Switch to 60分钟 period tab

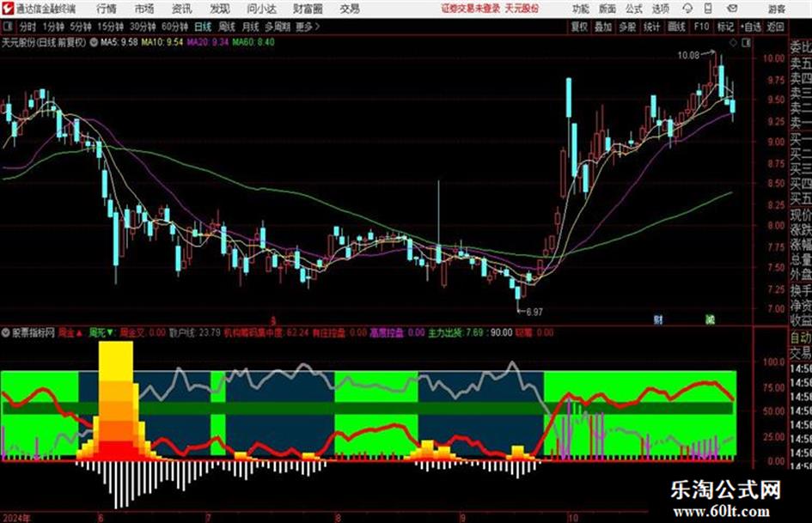click(174, 27)
